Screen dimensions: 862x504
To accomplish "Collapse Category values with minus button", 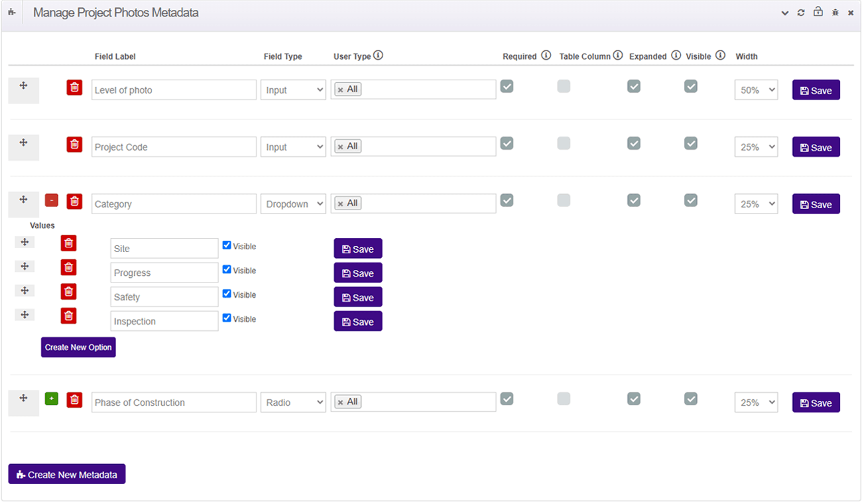I will [x=52, y=200].
